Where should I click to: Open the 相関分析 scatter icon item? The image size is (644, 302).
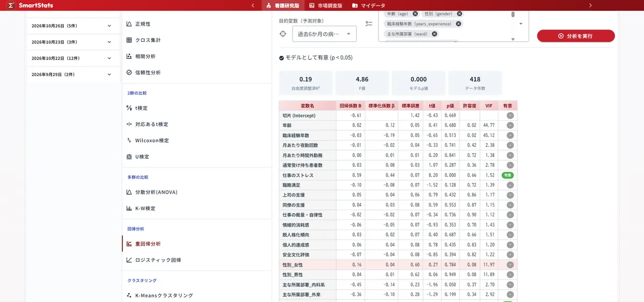(129, 56)
